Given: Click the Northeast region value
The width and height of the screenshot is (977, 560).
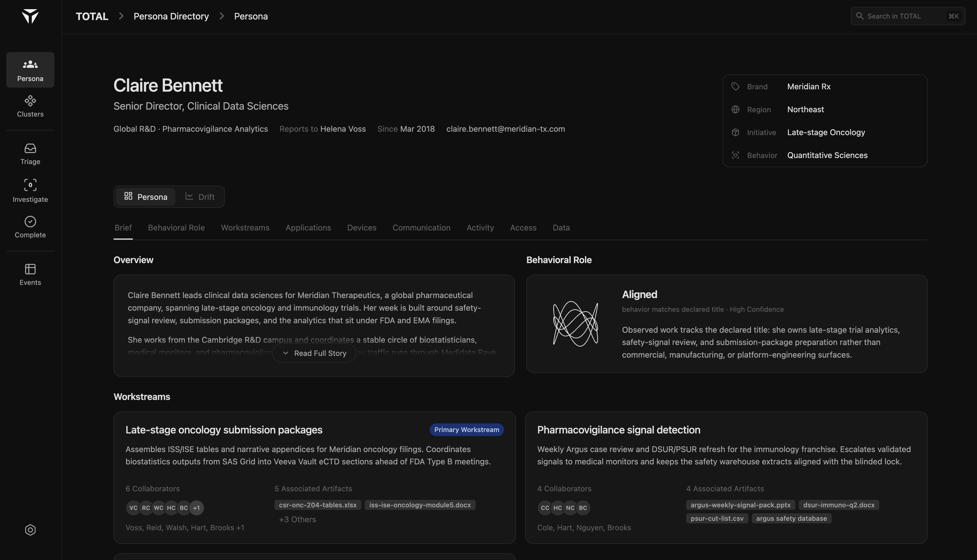Looking at the screenshot, I should [x=805, y=109].
